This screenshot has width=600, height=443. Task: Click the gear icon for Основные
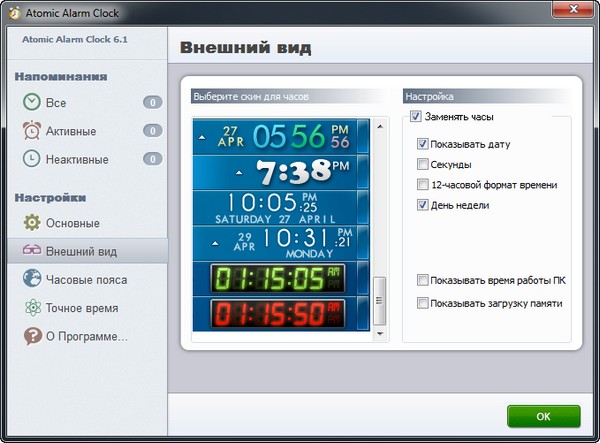pos(32,222)
